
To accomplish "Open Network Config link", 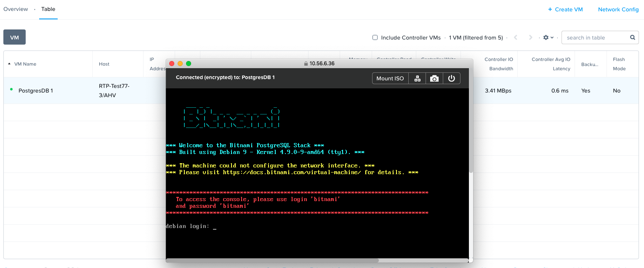I will (x=618, y=9).
